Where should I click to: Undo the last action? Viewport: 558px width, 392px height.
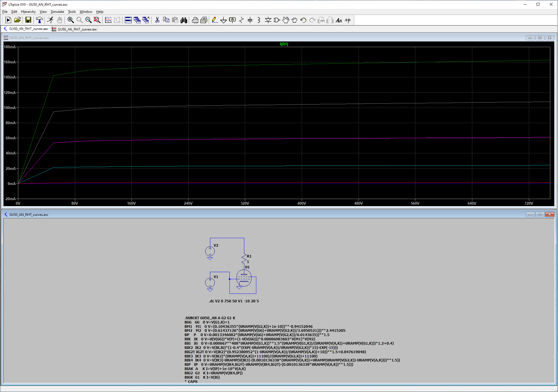pyautogui.click(x=303, y=20)
